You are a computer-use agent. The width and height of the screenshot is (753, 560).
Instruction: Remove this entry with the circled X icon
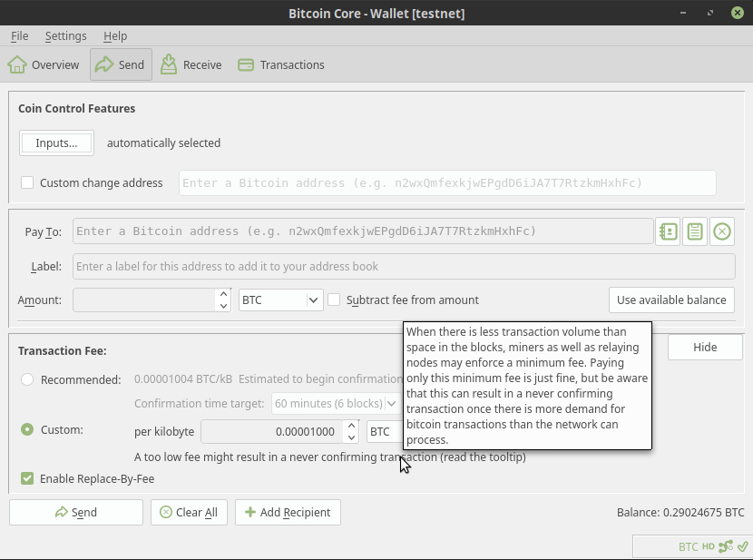click(722, 231)
